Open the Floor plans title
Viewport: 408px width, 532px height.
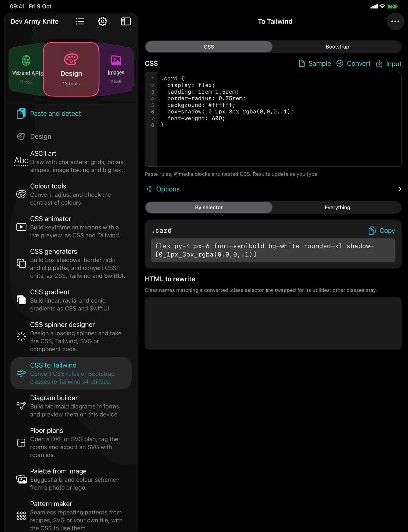pyautogui.click(x=47, y=431)
